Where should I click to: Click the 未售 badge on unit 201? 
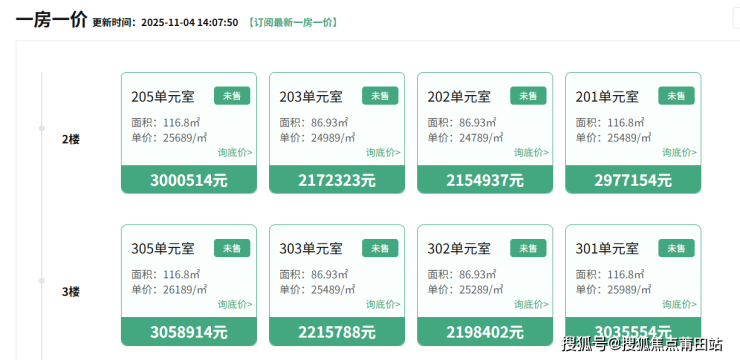[676, 96]
